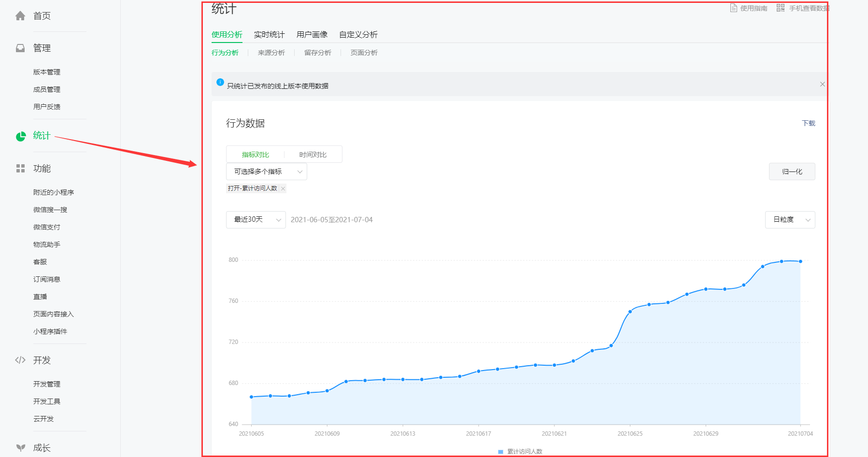Switch to the 自定义分析 tab
This screenshot has height=457, width=868.
[358, 35]
